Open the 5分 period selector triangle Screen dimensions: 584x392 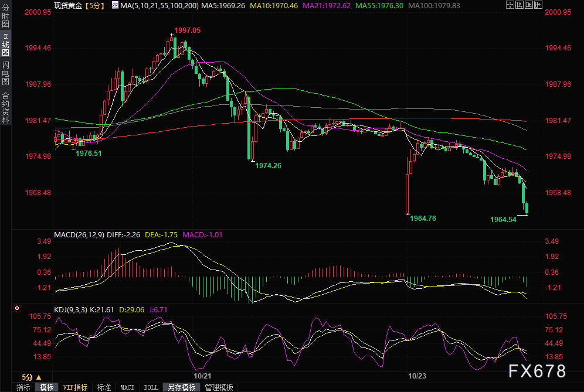click(x=38, y=377)
